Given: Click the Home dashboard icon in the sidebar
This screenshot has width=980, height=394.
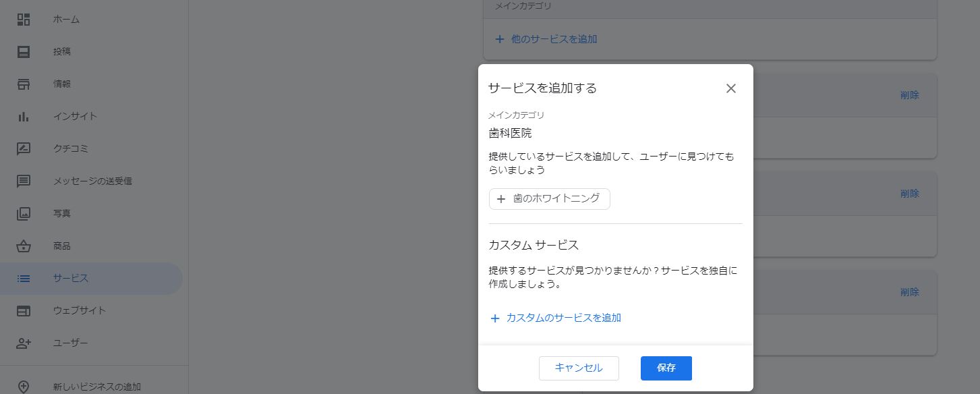Looking at the screenshot, I should click(24, 19).
